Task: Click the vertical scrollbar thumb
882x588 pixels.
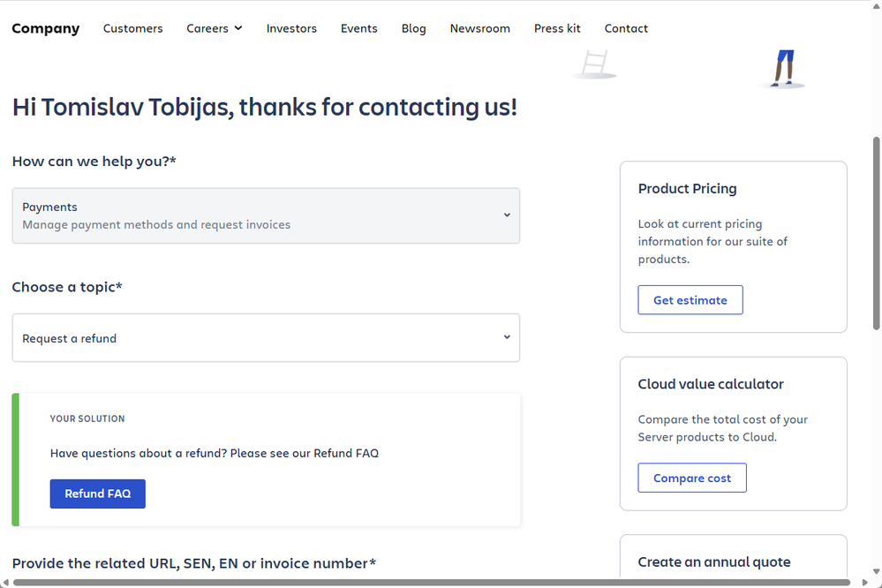Action: pos(877,233)
